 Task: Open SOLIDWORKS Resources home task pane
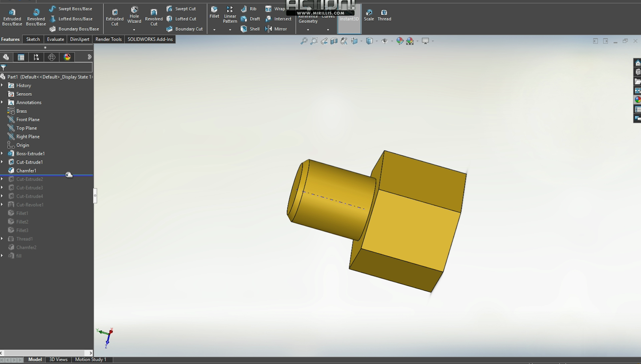637,63
